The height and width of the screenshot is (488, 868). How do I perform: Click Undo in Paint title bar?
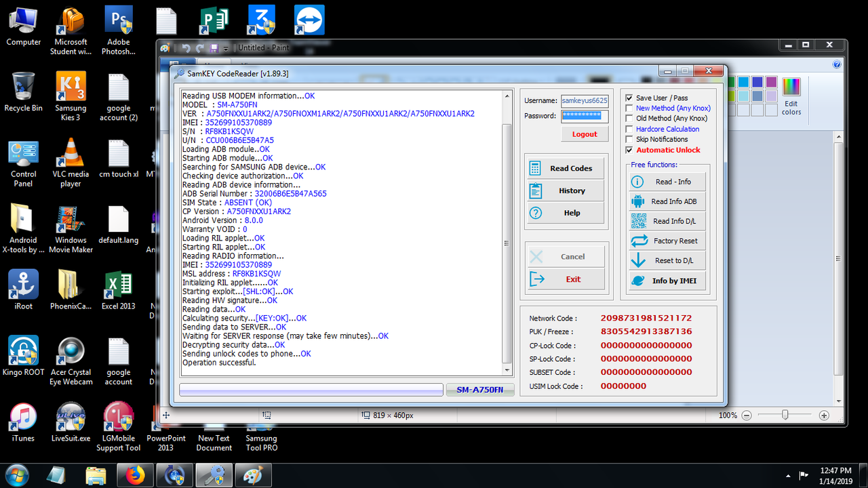coord(186,48)
